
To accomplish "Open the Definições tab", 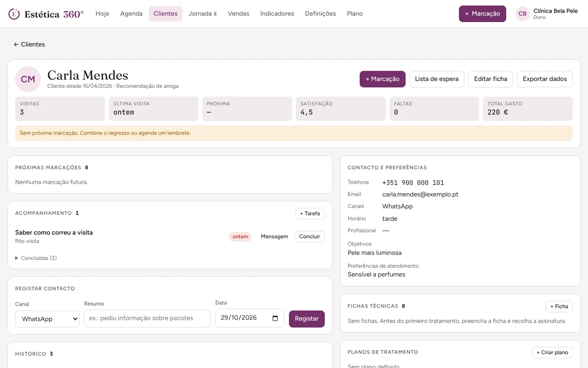I will pos(320,14).
